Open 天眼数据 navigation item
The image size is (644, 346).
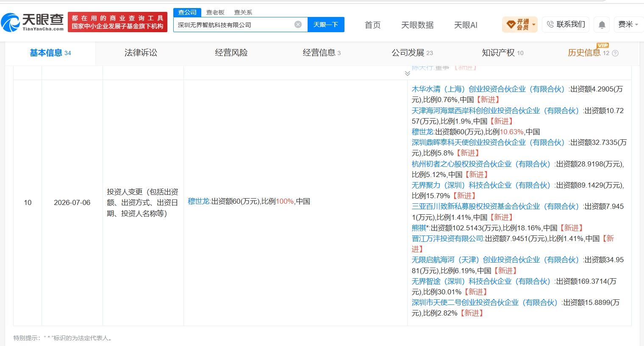click(417, 25)
